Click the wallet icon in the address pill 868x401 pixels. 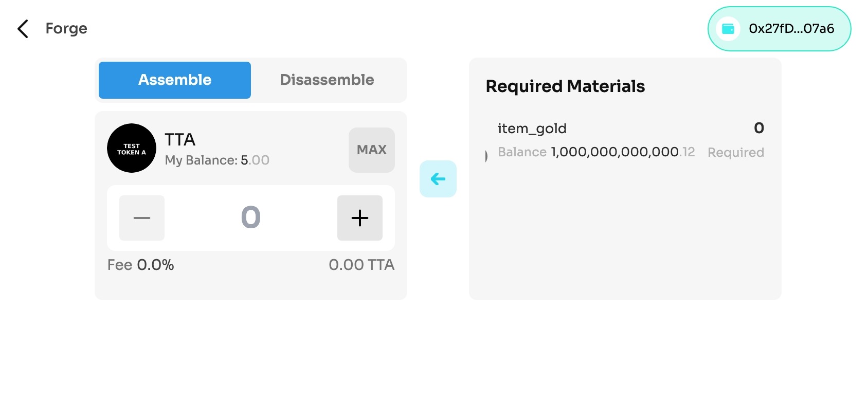click(x=728, y=29)
